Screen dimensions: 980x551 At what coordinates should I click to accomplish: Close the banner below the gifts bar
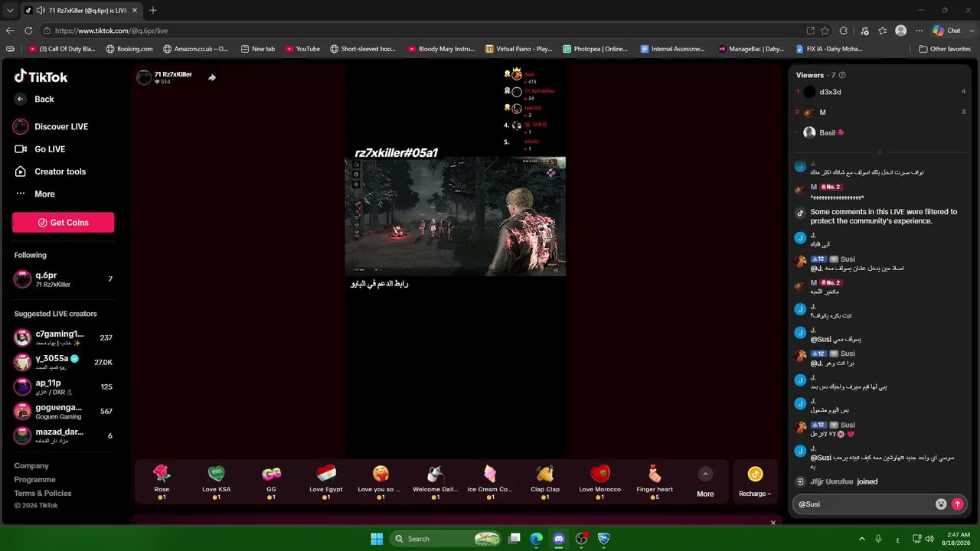tap(773, 523)
